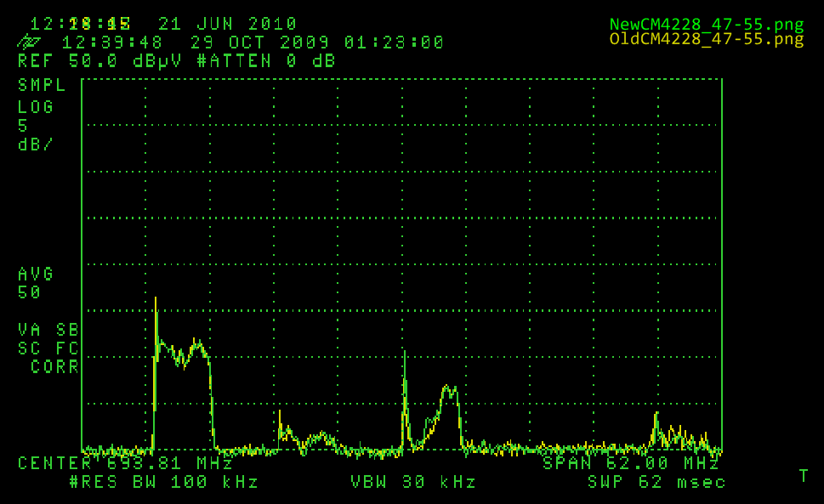Click the VBW 30 kHz readout
824x504 pixels.
tap(413, 482)
